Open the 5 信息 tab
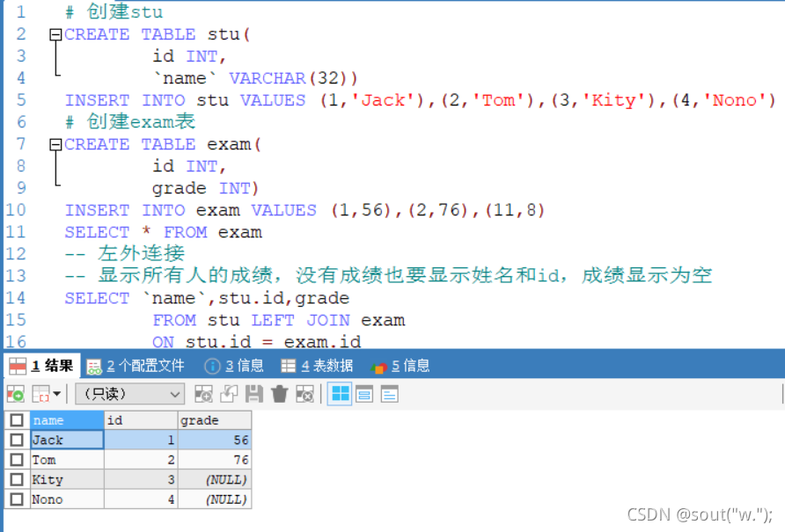 pos(400,367)
